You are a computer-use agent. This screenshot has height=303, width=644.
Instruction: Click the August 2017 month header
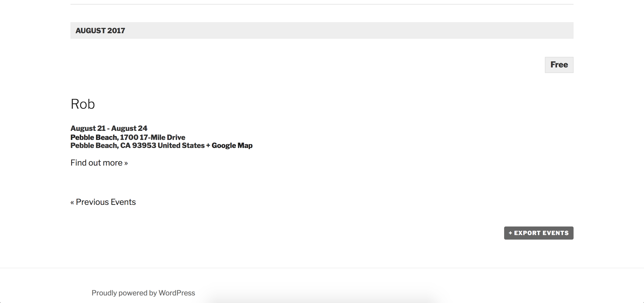point(100,31)
